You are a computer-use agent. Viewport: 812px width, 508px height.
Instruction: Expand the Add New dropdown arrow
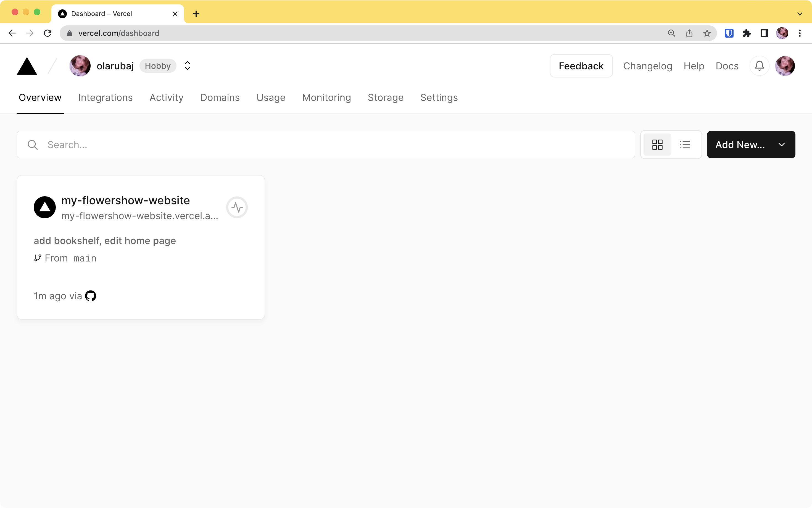pyautogui.click(x=782, y=145)
